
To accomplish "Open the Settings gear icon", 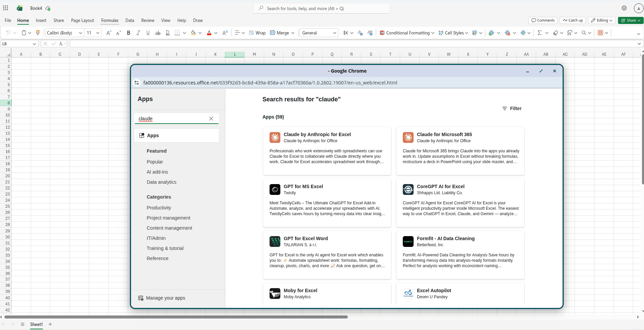I will [x=624, y=8].
